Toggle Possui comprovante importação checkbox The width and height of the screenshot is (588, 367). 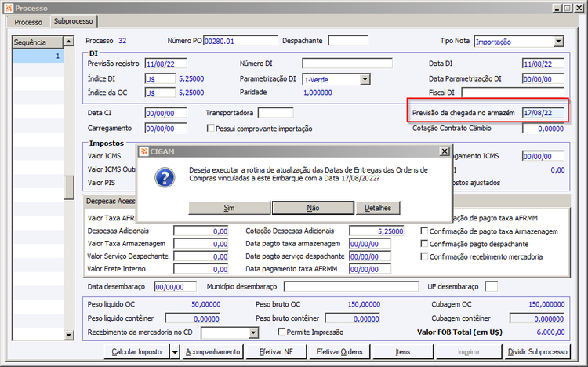[x=211, y=129]
